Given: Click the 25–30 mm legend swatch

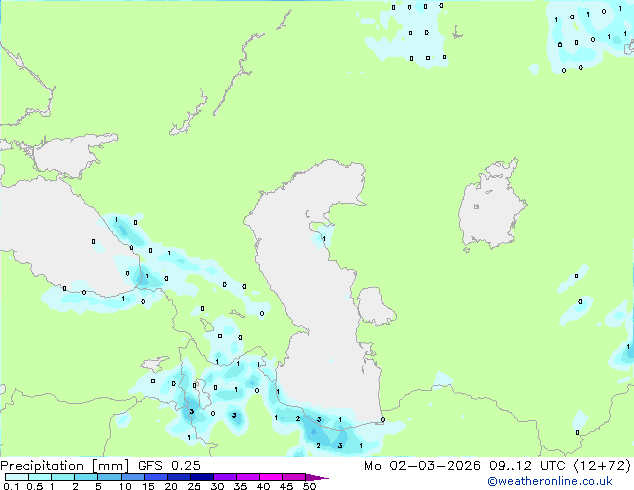Looking at the screenshot, I should (x=201, y=477).
